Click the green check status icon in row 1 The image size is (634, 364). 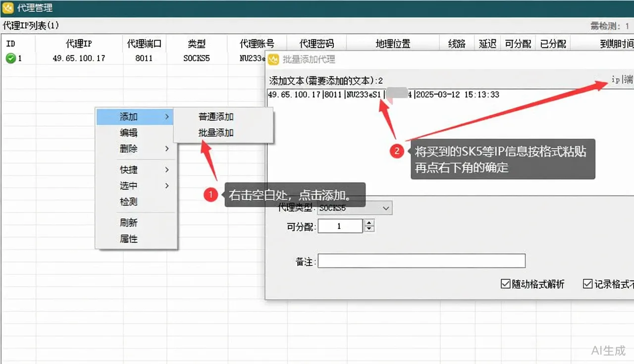pyautogui.click(x=10, y=58)
